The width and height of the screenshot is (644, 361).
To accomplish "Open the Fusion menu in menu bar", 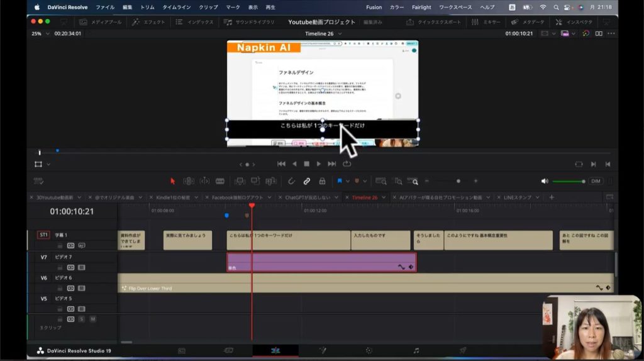I will click(x=374, y=7).
